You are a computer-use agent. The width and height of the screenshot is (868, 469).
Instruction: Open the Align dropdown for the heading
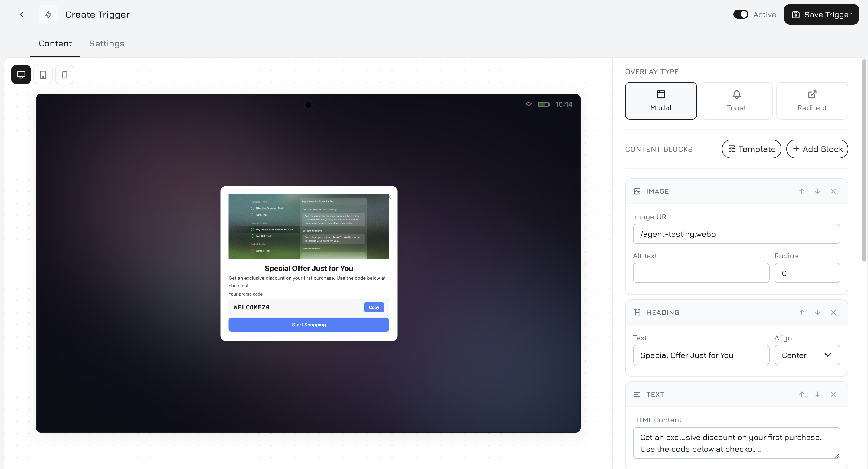coord(807,355)
